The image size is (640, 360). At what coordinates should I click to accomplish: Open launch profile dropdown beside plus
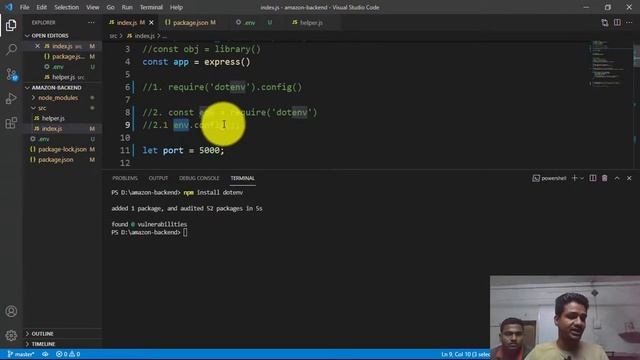[582, 178]
